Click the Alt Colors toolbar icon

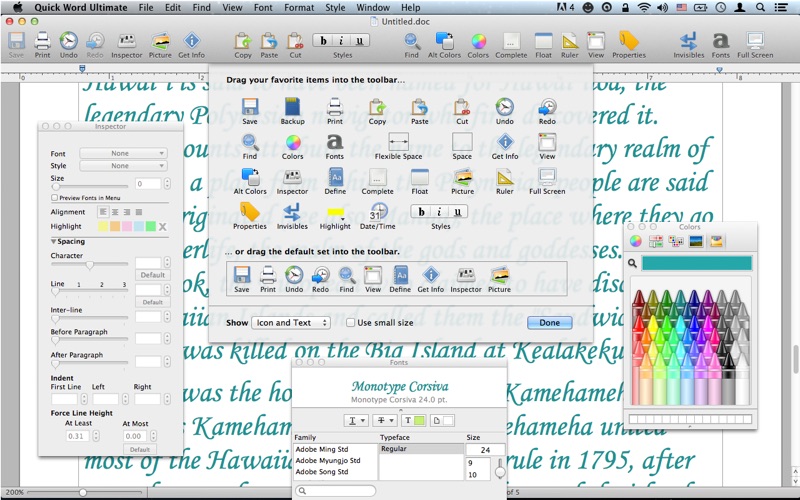click(444, 41)
